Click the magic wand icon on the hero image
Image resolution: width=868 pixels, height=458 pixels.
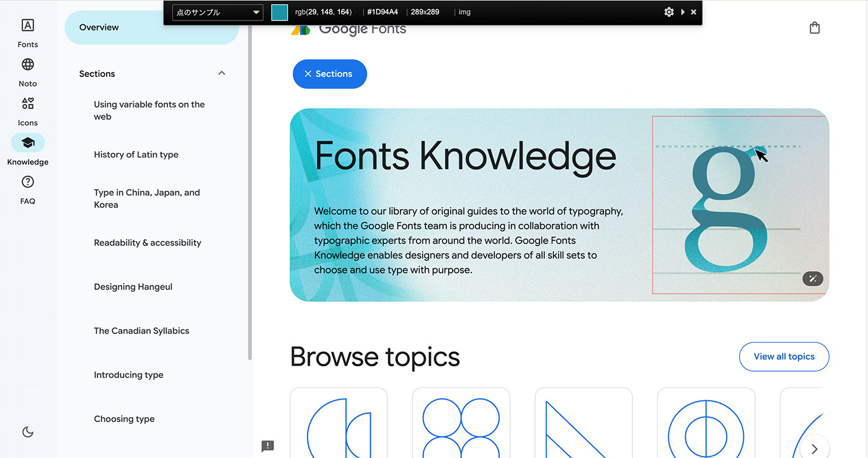click(x=813, y=279)
